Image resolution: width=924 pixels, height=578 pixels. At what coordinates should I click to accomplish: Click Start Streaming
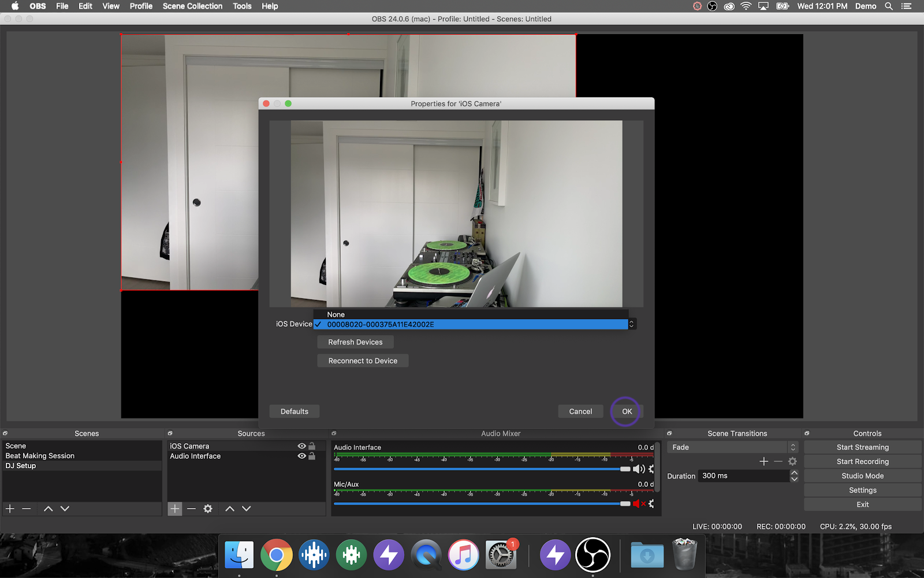(x=863, y=447)
